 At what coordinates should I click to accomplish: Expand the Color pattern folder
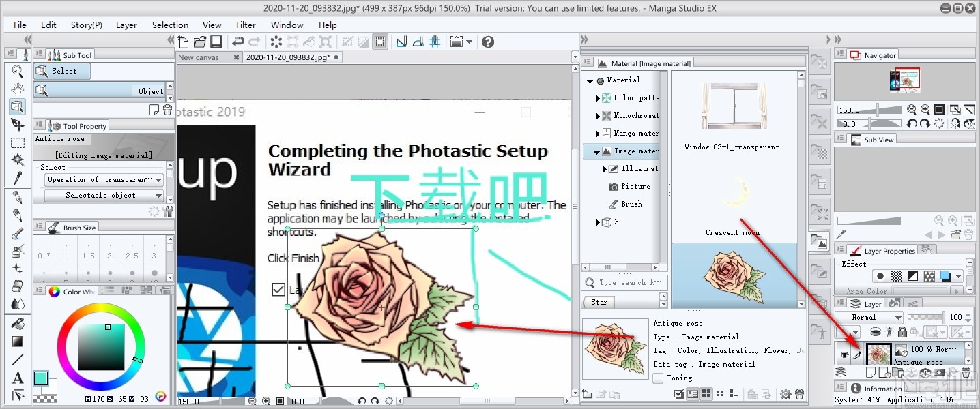point(599,98)
